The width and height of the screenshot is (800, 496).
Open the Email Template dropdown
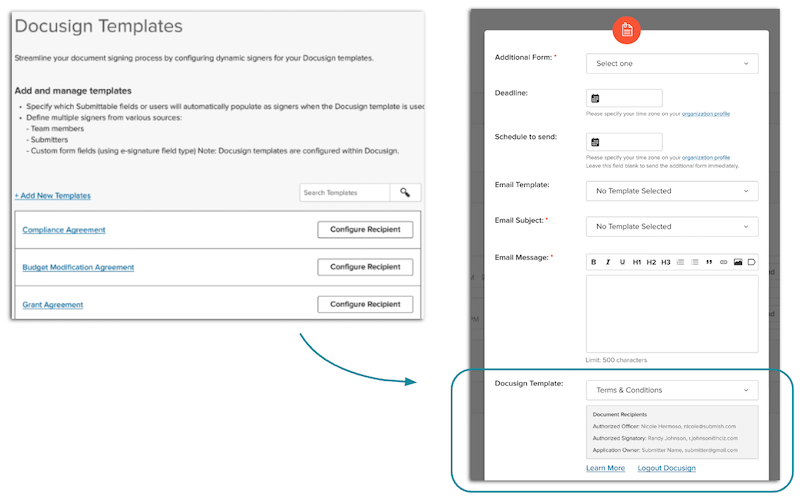click(672, 191)
